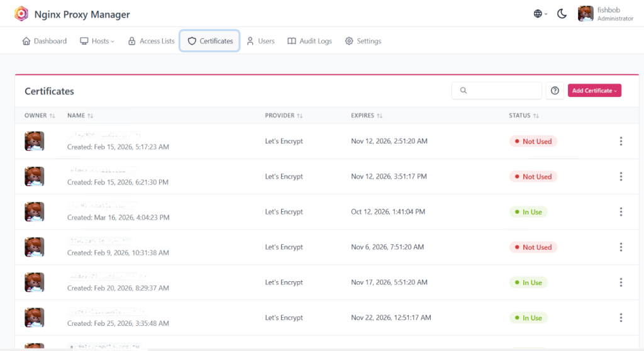The height and width of the screenshot is (351, 644).
Task: Sort by the EXPIRES column
Action: click(x=367, y=116)
